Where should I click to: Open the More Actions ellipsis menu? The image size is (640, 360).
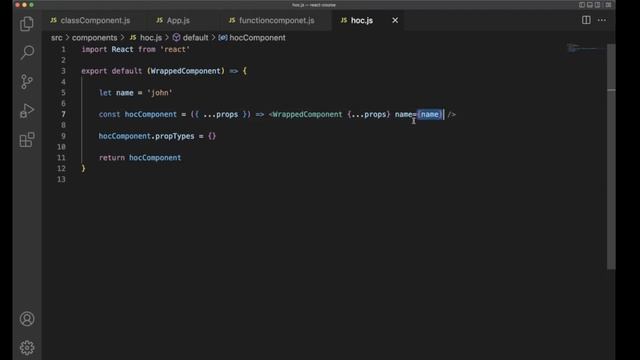pos(602,20)
